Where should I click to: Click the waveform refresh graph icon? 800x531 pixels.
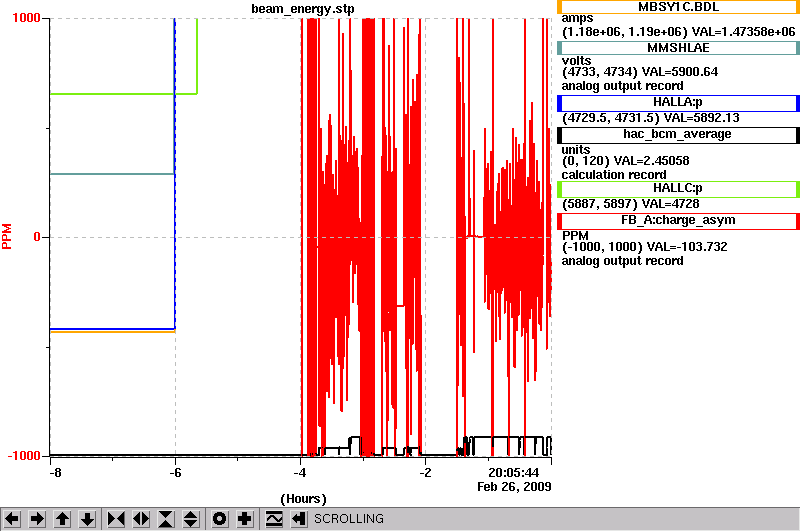pyautogui.click(x=274, y=519)
